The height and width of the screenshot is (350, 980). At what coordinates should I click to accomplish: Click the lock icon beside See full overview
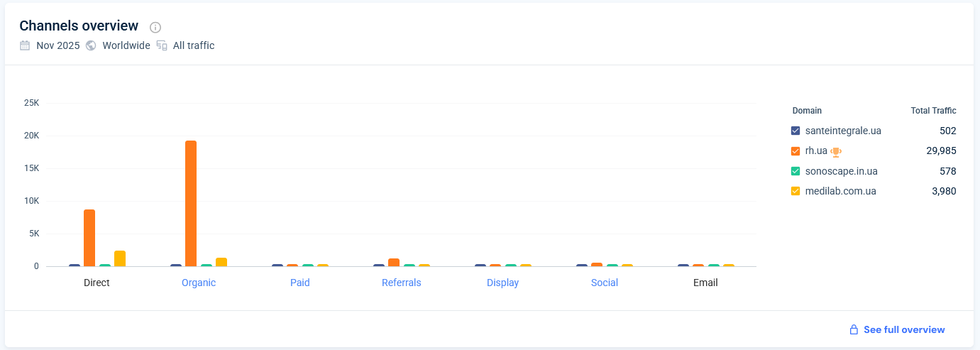click(x=854, y=329)
